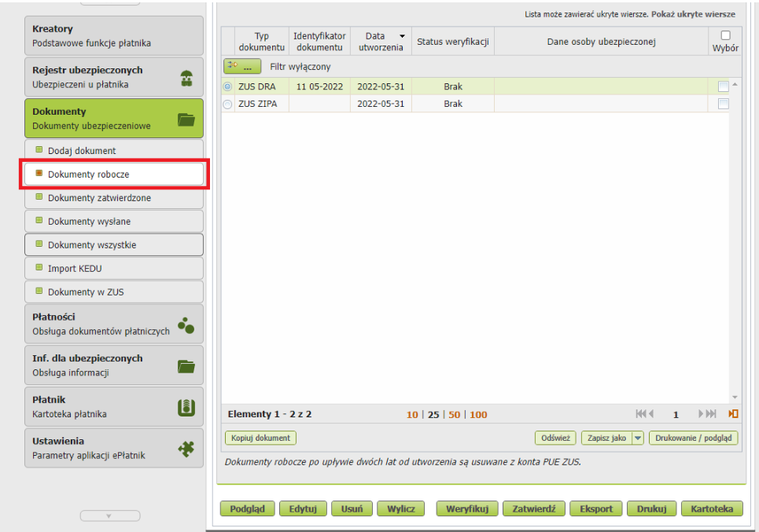Click the Kopiuj dokument button
The width and height of the screenshot is (759, 532).
point(260,438)
